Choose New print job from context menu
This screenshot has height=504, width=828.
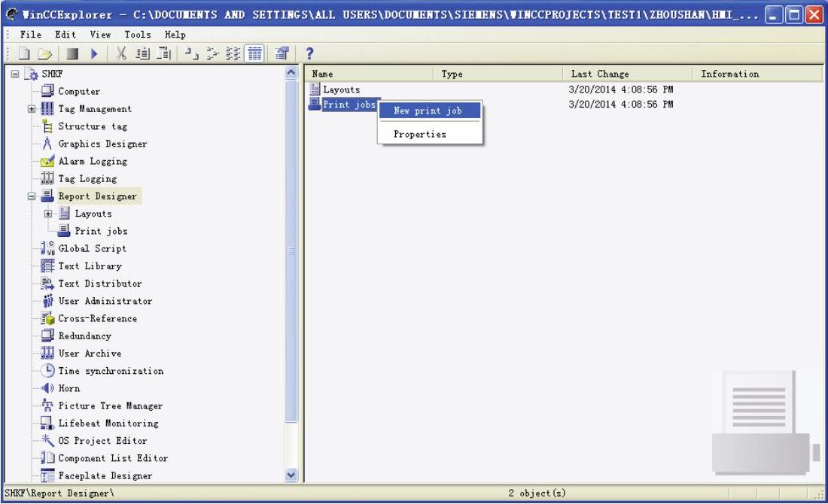(x=428, y=111)
